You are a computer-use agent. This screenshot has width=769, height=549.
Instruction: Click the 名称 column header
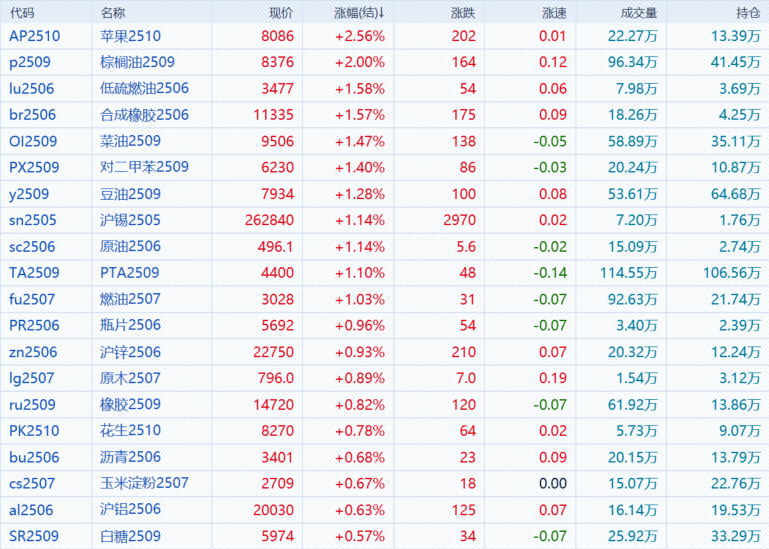pyautogui.click(x=114, y=13)
